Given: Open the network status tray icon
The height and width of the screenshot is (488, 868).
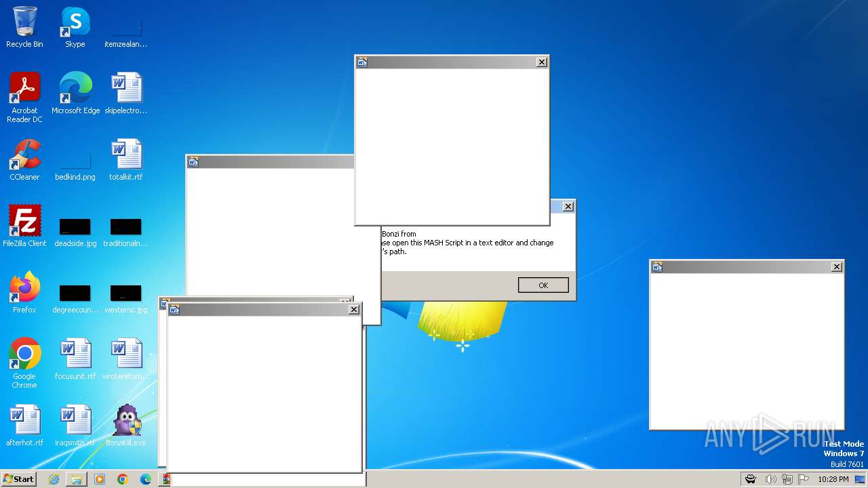Looking at the screenshot, I should coord(787,479).
